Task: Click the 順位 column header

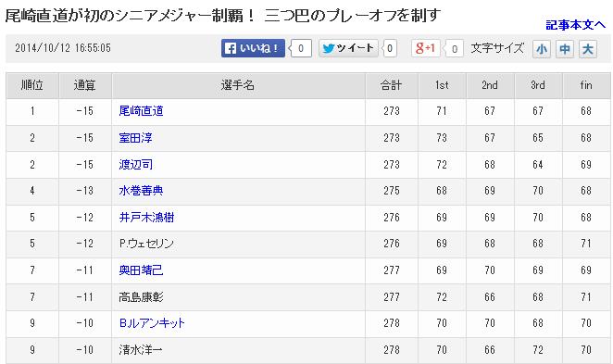Action: 32,85
